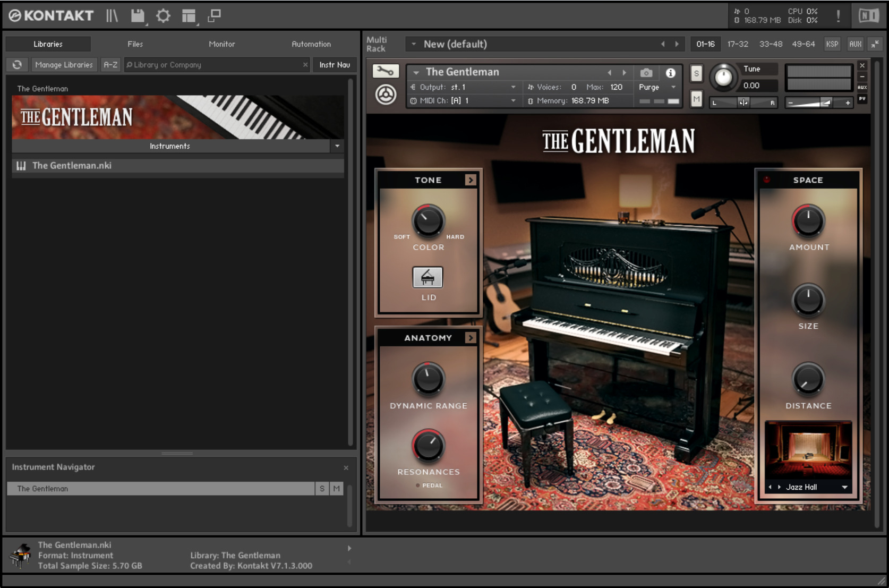Open the library browser icon in top bar

(x=112, y=15)
